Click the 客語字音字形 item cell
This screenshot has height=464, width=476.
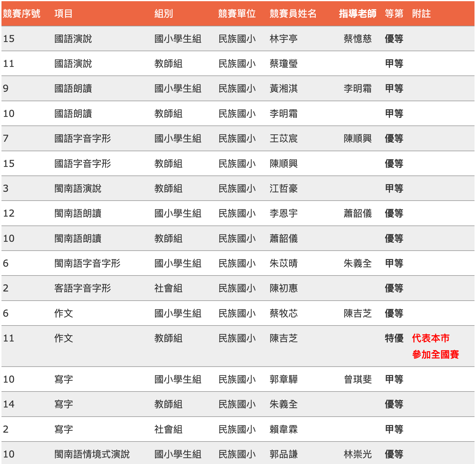pyautogui.click(x=82, y=288)
